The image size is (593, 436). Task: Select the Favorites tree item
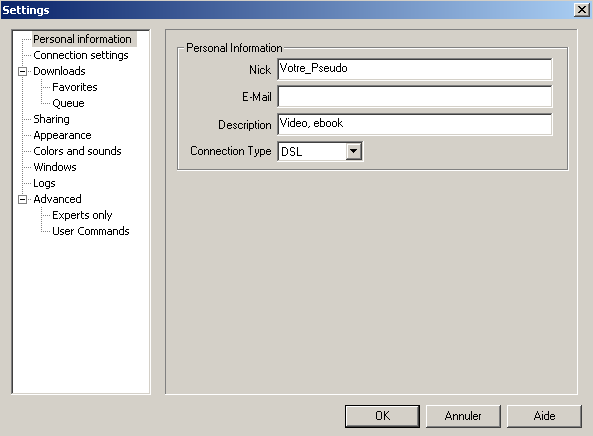(75, 87)
